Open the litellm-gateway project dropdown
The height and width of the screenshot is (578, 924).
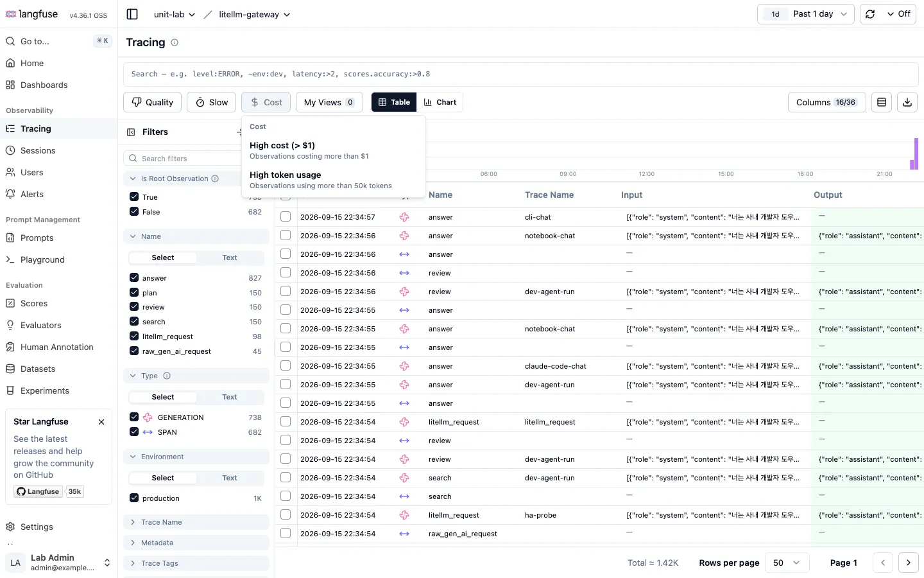pos(254,14)
